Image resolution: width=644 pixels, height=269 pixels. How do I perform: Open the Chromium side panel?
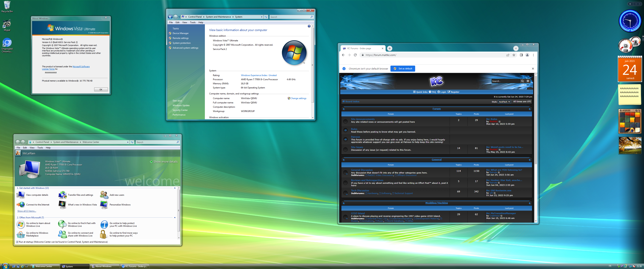coord(521,55)
